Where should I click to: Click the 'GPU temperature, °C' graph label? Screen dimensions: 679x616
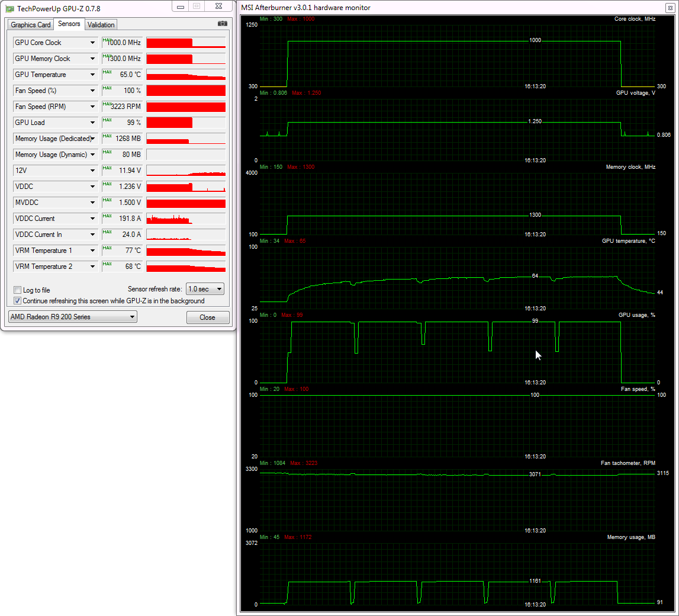click(628, 241)
